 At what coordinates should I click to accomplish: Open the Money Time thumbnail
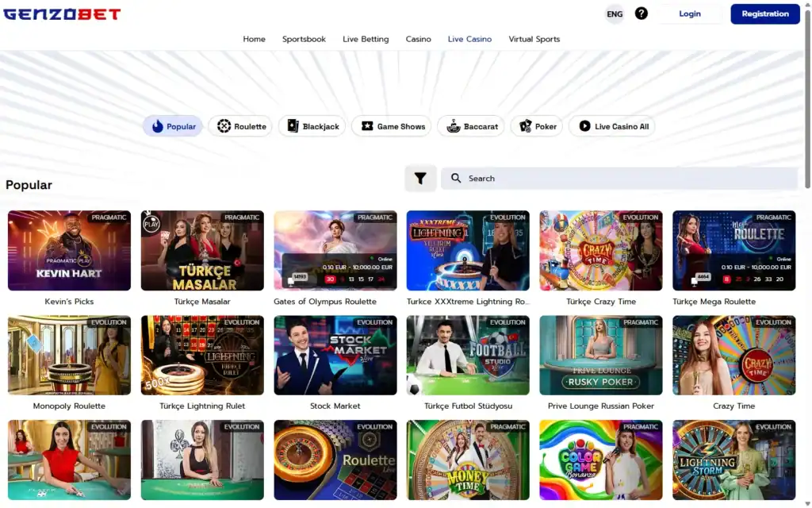pos(468,460)
